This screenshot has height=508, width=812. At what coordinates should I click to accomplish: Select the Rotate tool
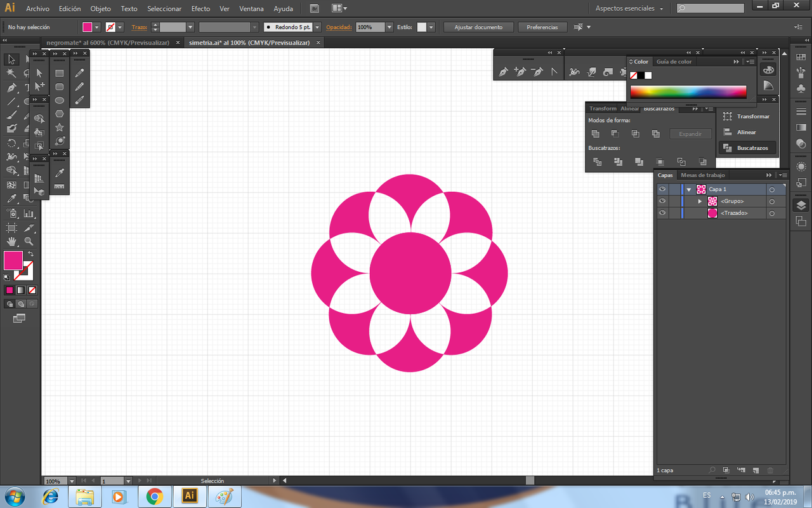(x=11, y=143)
